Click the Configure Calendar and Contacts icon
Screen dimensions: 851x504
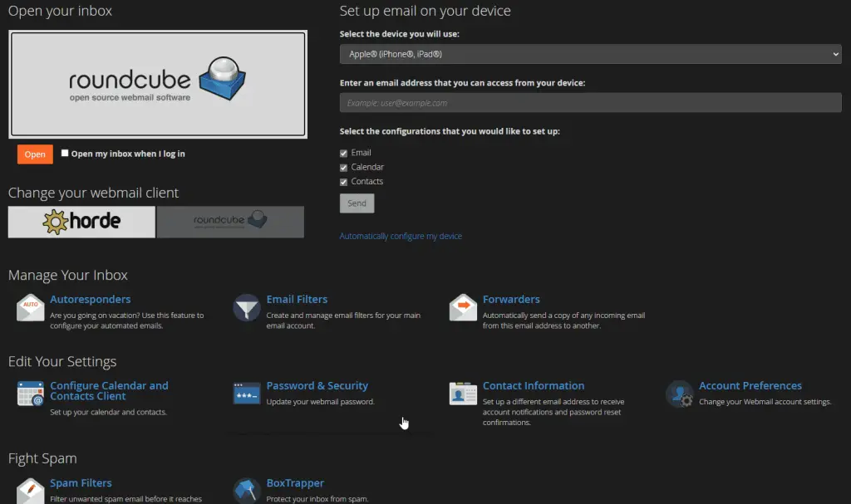(31, 394)
